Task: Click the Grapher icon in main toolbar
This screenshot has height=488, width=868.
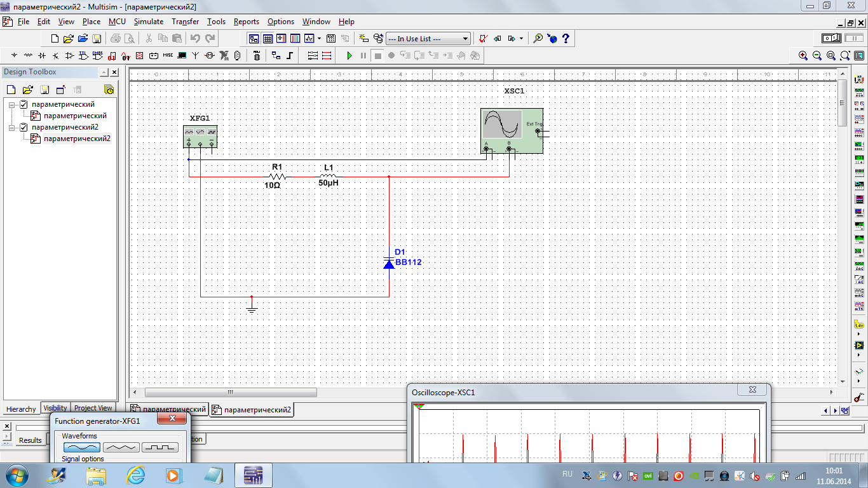Action: click(309, 39)
